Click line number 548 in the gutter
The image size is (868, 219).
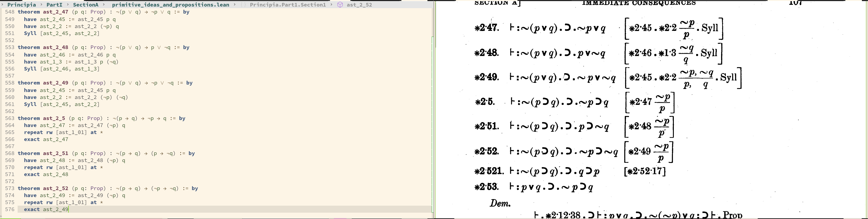tap(10, 12)
